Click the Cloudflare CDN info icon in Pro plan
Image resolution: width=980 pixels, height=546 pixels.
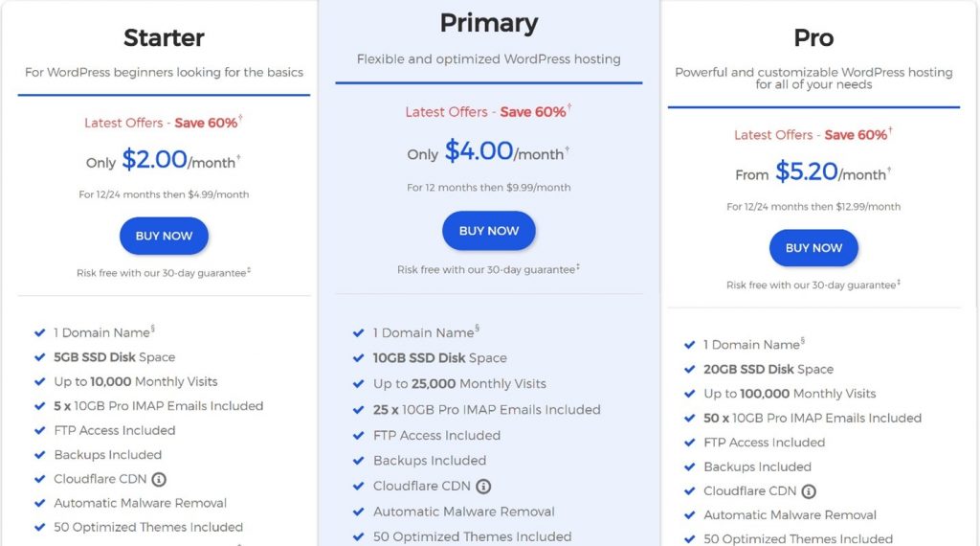click(x=809, y=491)
